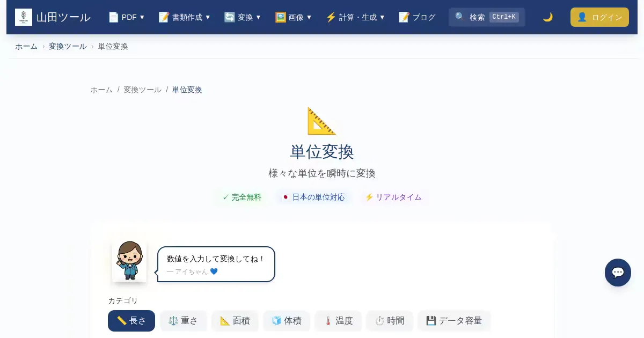Open the 計算・生成 navigation menu
Viewport: 644px width, 338px height.
(355, 17)
